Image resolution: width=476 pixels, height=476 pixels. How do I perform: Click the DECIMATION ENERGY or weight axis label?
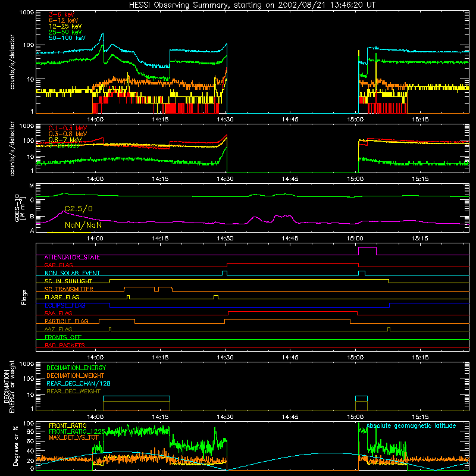tap(9, 386)
